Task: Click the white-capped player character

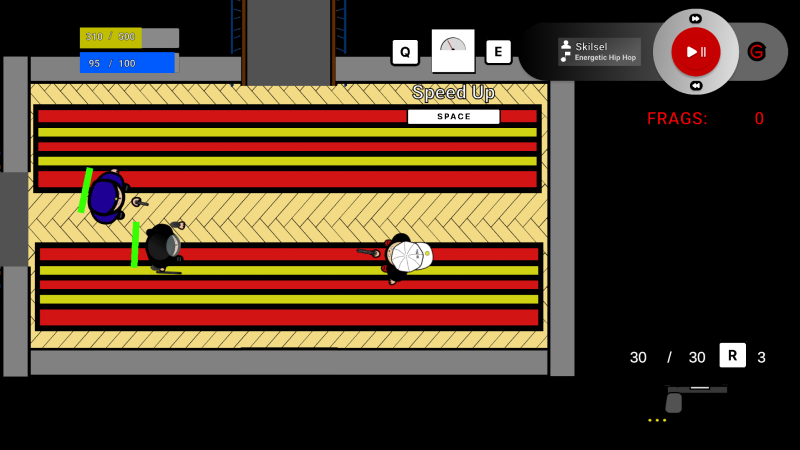Action: 406,257
